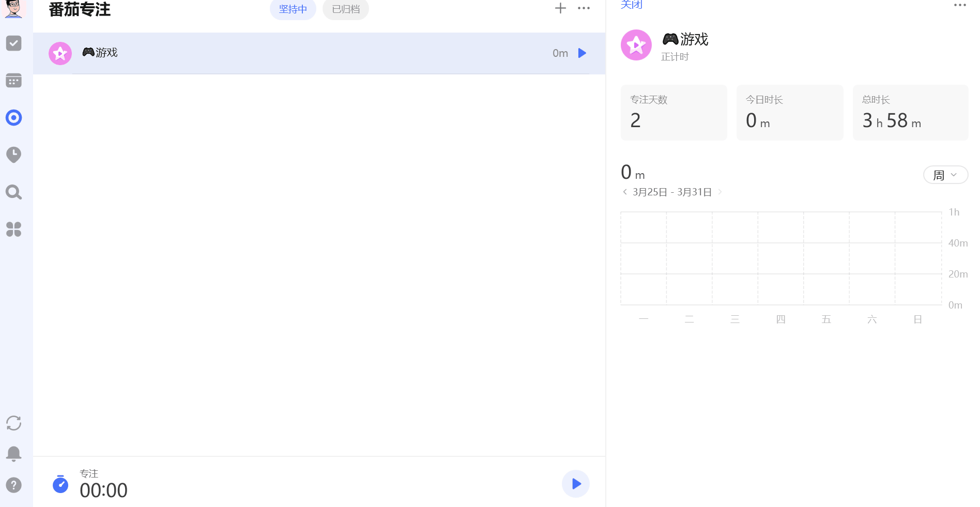The height and width of the screenshot is (507, 980).
Task: Expand the 周 period dropdown
Action: tap(945, 175)
